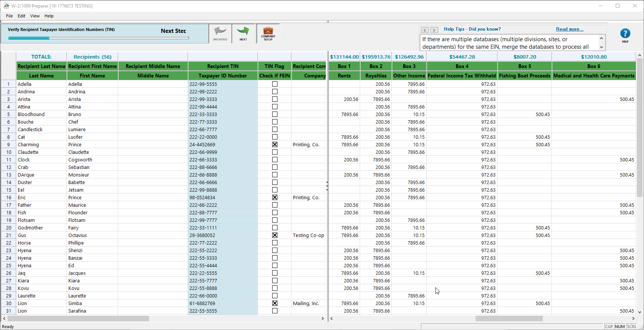Open the View menu
The width and height of the screenshot is (644, 330).
point(35,16)
